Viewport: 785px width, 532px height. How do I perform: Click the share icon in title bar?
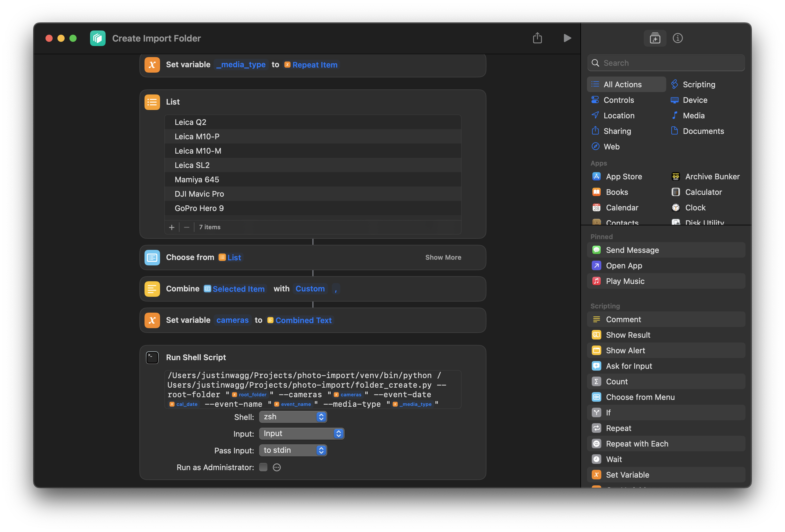537,38
